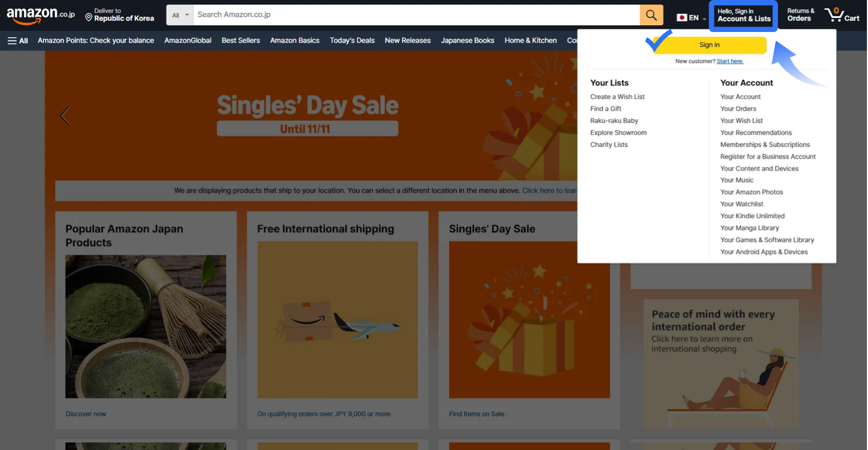Screen dimensions: 868x450
Task: Expand the All search category dropdown
Action: coord(180,15)
